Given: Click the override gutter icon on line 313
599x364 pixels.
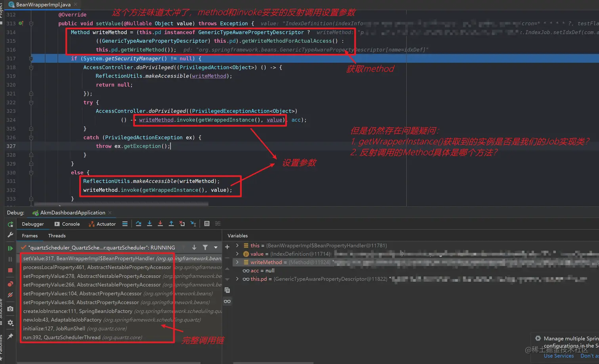Looking at the screenshot, I should point(21,23).
